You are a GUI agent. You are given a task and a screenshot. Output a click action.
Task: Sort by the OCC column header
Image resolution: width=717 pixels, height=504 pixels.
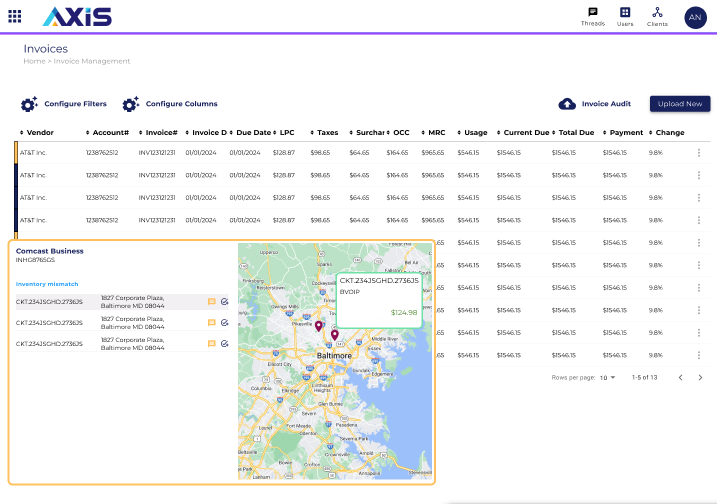pyautogui.click(x=398, y=133)
